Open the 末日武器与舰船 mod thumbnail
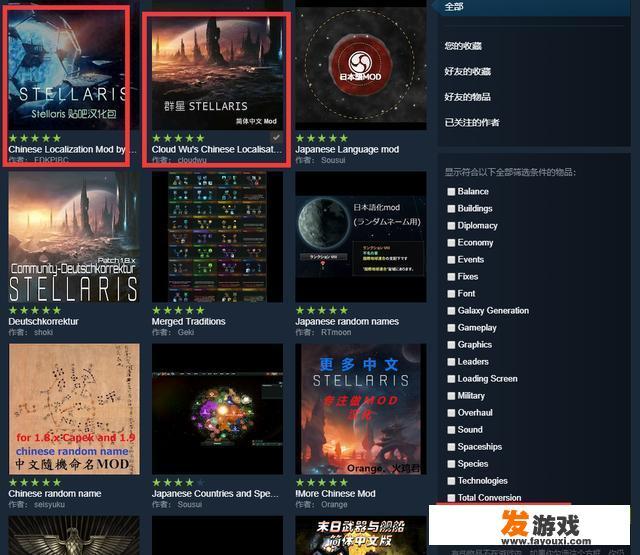The width and height of the screenshot is (640, 555). click(361, 535)
